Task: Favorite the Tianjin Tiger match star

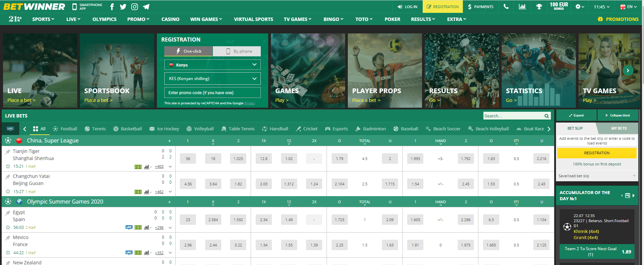Action: 8,166
